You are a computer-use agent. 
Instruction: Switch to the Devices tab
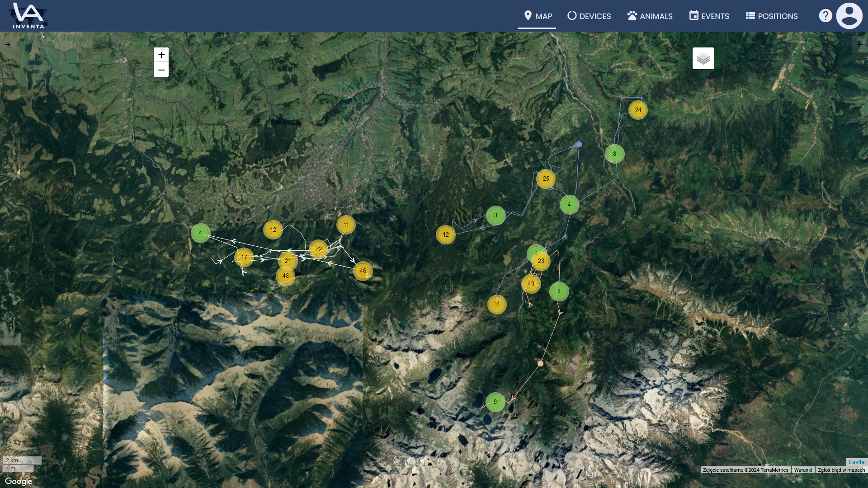(589, 16)
